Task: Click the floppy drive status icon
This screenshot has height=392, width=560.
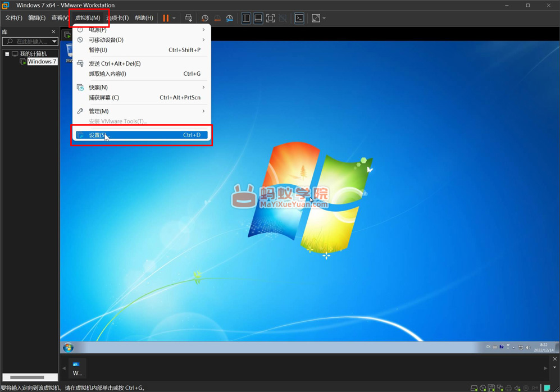Action: coord(491,388)
